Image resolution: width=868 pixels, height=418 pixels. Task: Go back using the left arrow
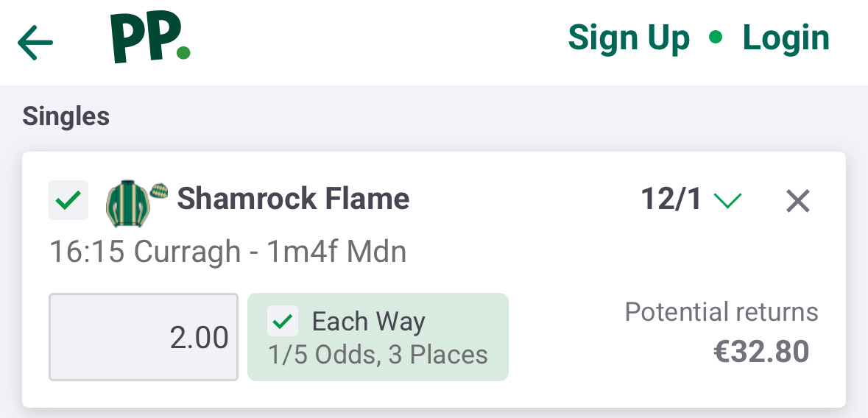tap(35, 43)
